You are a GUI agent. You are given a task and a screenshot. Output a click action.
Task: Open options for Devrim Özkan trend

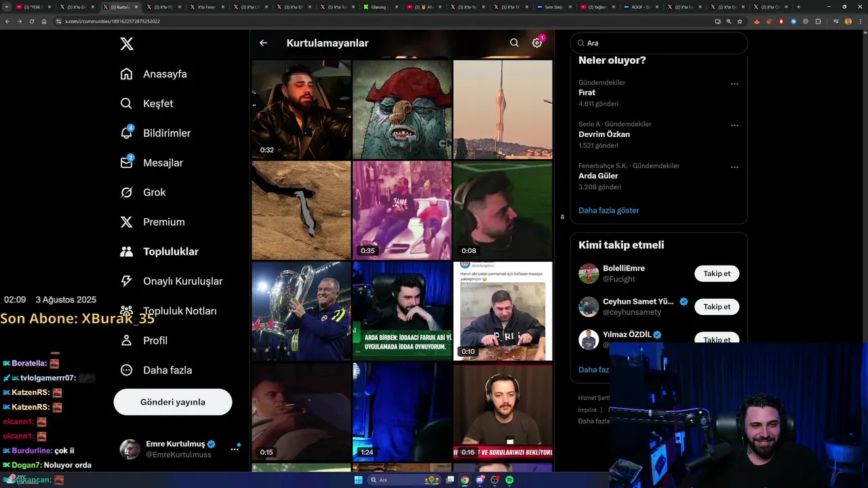coord(734,125)
